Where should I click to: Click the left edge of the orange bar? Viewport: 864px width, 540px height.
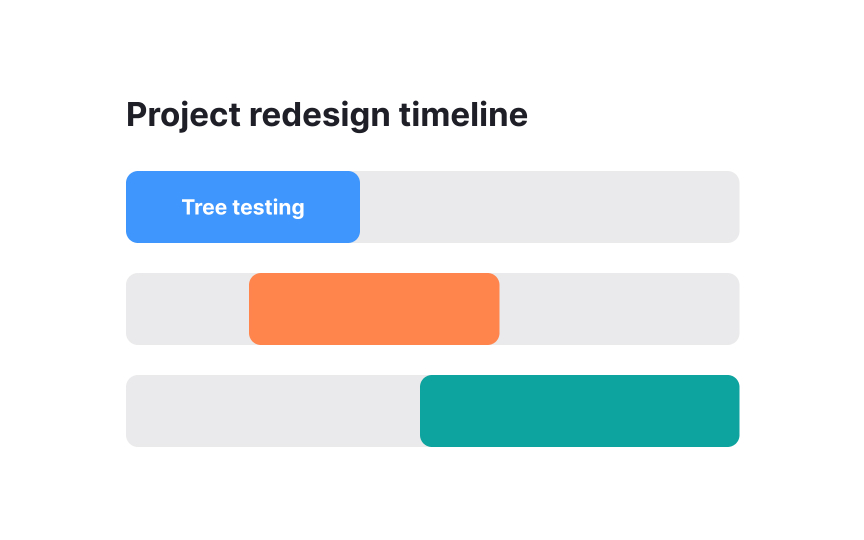tap(253, 309)
